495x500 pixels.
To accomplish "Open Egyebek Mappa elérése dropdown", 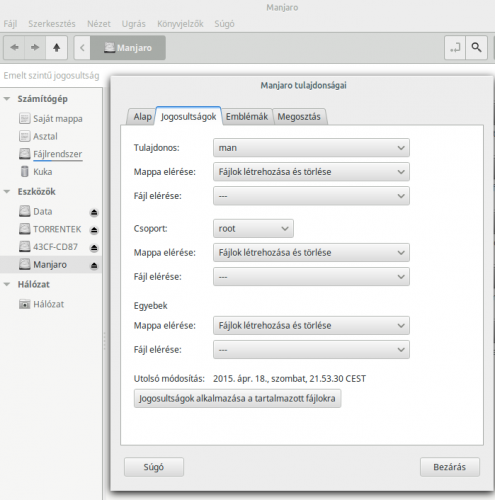I will pyautogui.click(x=311, y=325).
